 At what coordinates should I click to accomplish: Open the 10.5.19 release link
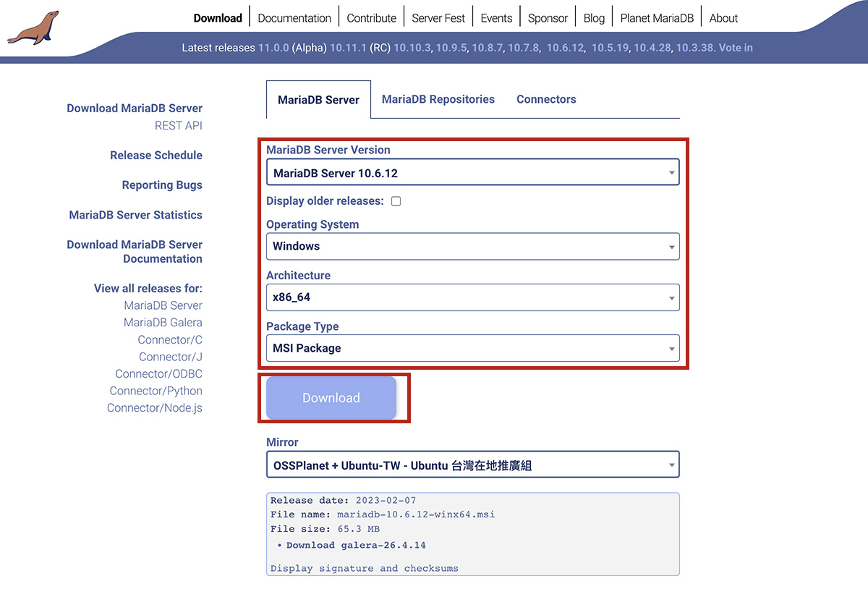click(610, 48)
